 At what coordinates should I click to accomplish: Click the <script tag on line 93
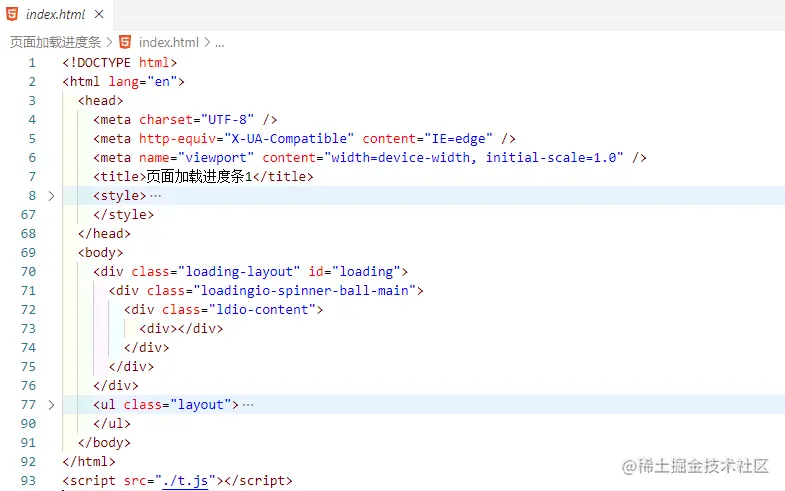[x=89, y=481]
